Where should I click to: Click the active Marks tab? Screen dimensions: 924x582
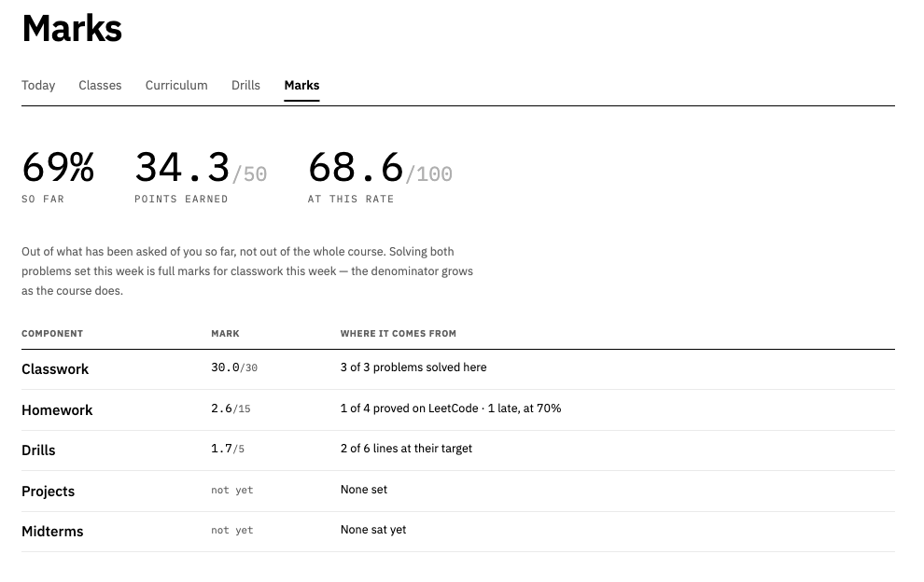[301, 86]
